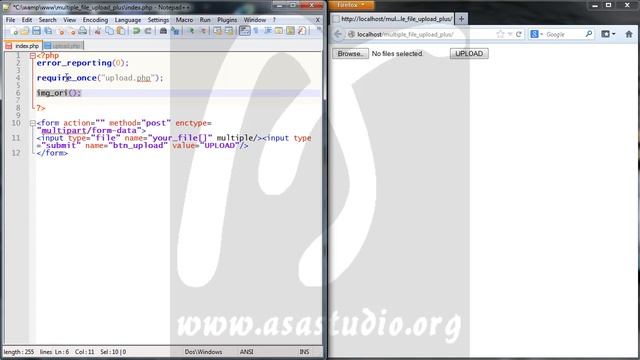
Task: Click the Close All documents toolbar icon
Action: click(72, 31)
